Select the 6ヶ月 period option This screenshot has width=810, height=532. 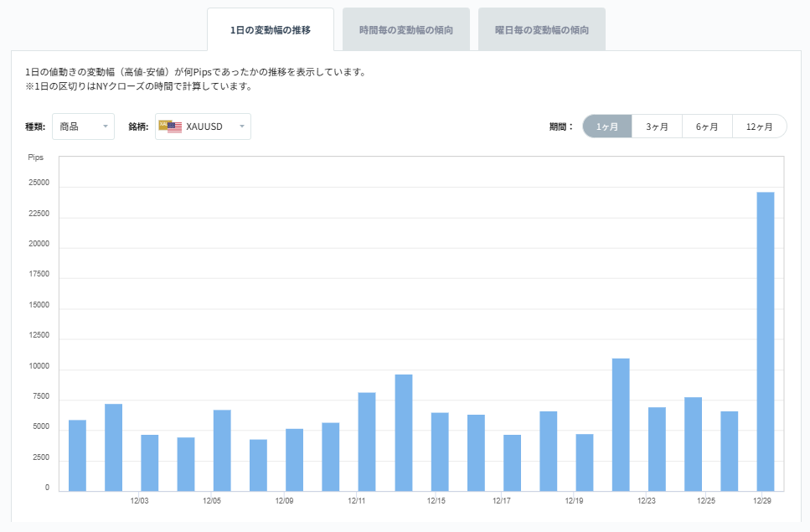coord(708,126)
